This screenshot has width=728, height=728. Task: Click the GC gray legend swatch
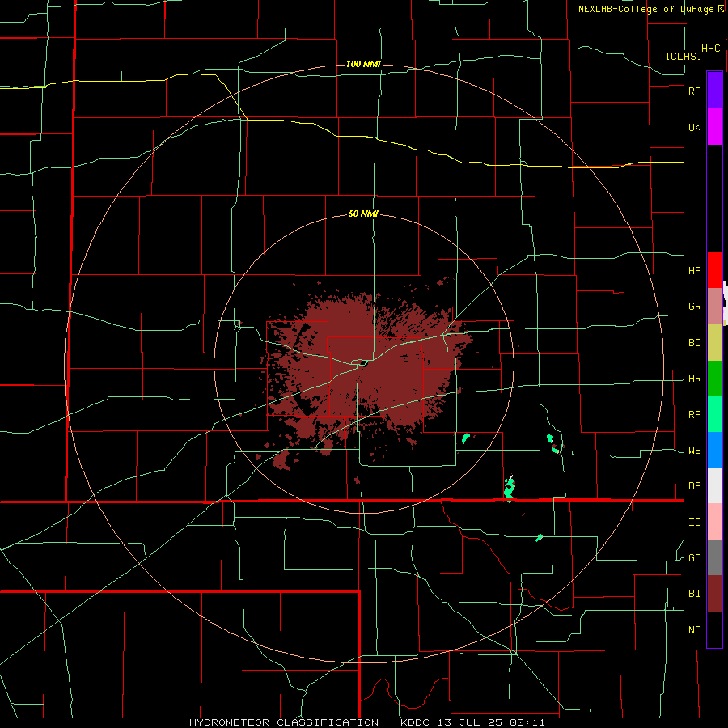coord(714,557)
